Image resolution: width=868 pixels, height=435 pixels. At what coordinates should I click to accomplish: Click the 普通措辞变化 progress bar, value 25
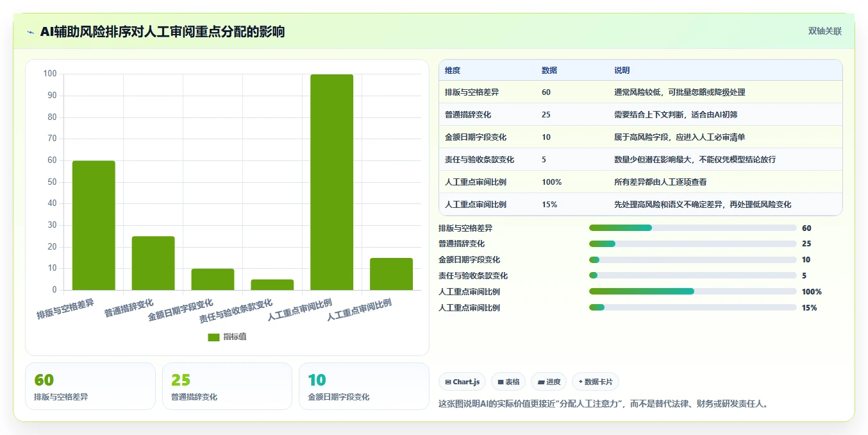pos(693,244)
